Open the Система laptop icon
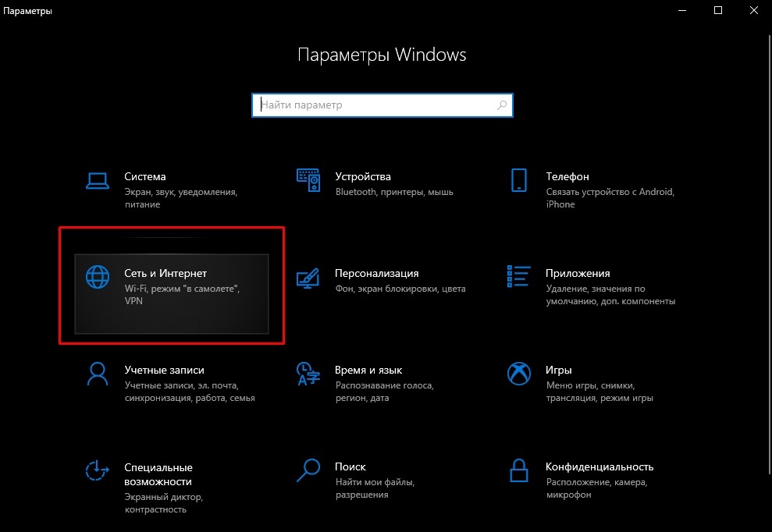Viewport: 772px width, 532px height. (x=98, y=181)
